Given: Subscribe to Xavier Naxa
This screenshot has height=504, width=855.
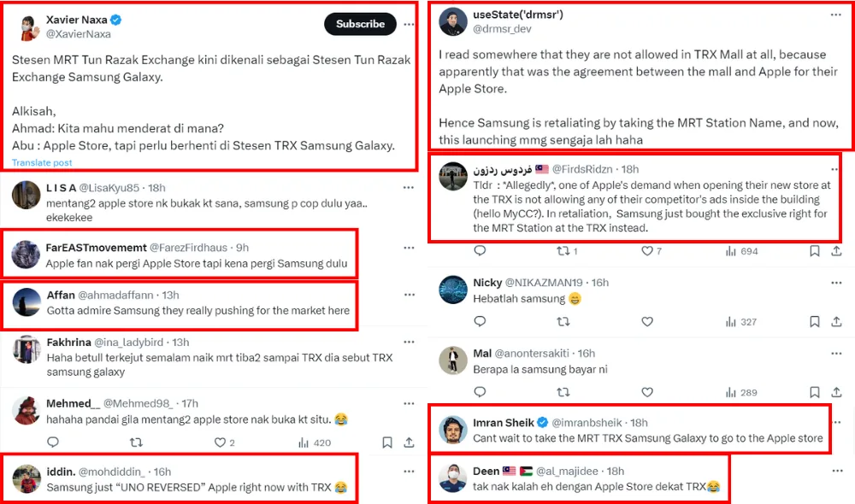Looking at the screenshot, I should [360, 24].
